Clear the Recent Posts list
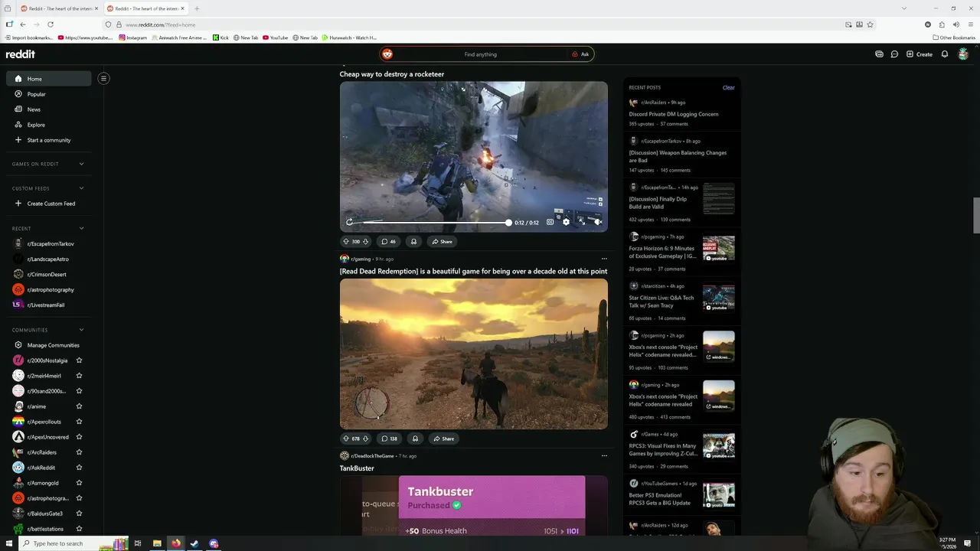 (x=728, y=87)
